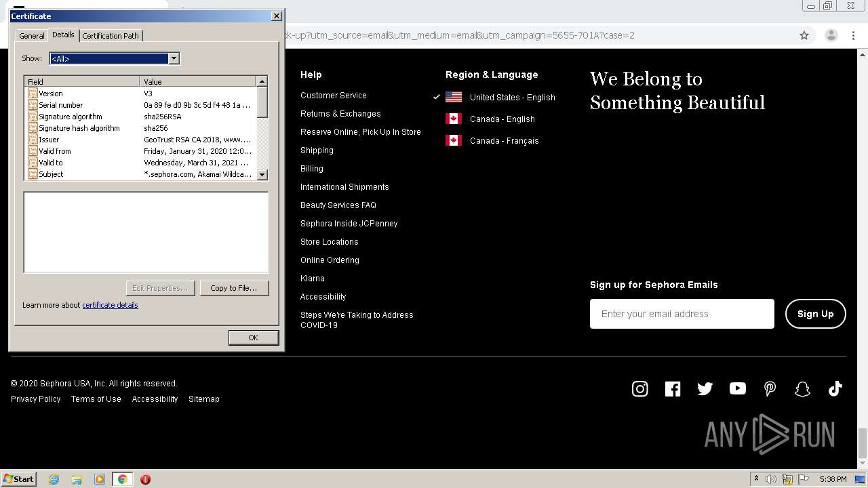Select the Signature algorithm field row
The height and width of the screenshot is (488, 868).
coord(140,117)
